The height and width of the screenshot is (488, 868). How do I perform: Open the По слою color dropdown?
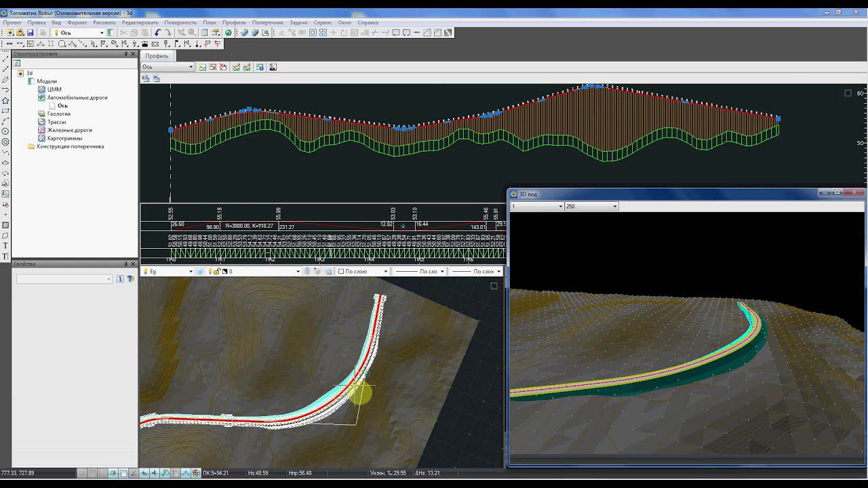[x=385, y=271]
